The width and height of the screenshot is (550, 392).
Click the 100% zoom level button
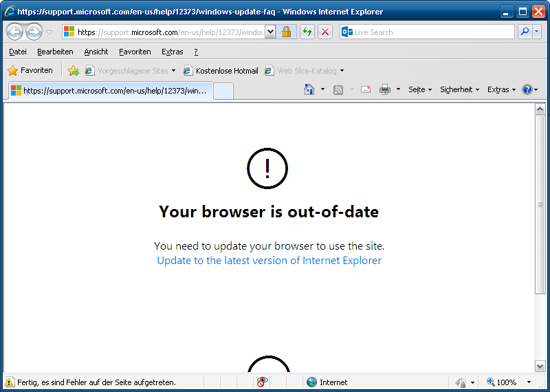coord(503,382)
